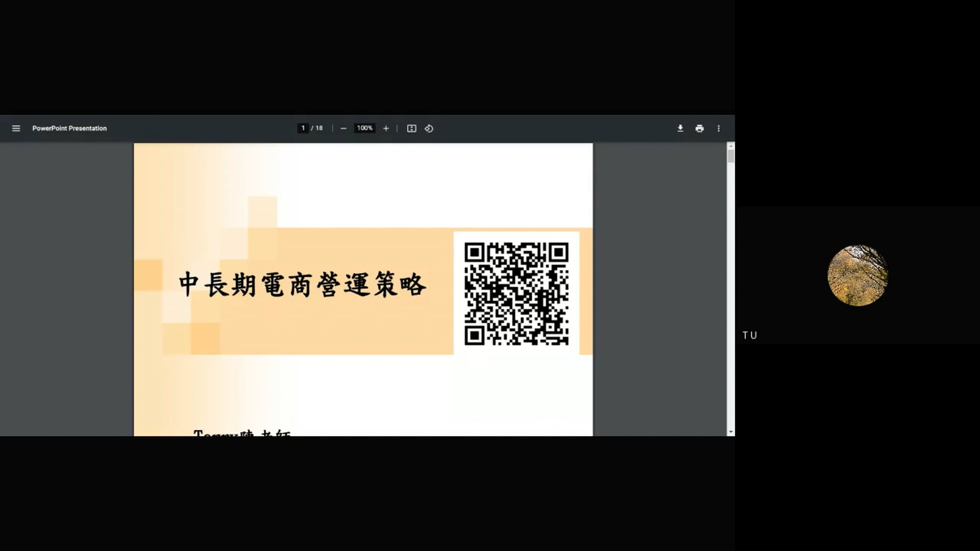
Task: Click the fit to page icon
Action: coord(411,129)
